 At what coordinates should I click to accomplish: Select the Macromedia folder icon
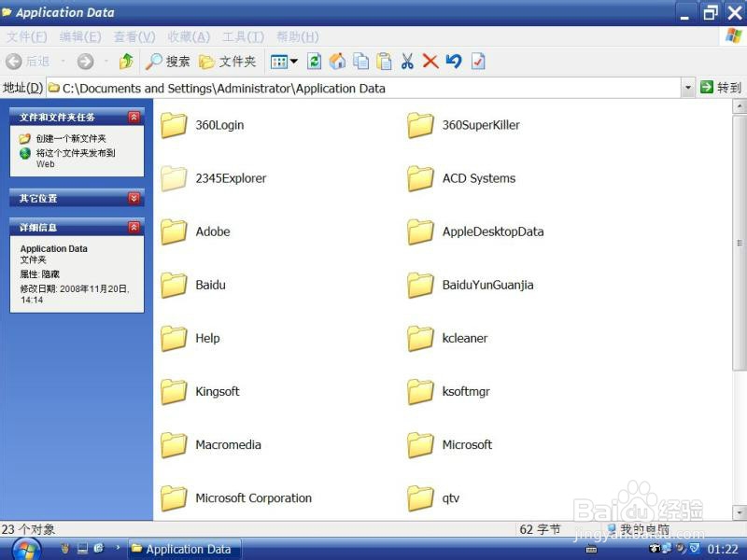pos(174,445)
